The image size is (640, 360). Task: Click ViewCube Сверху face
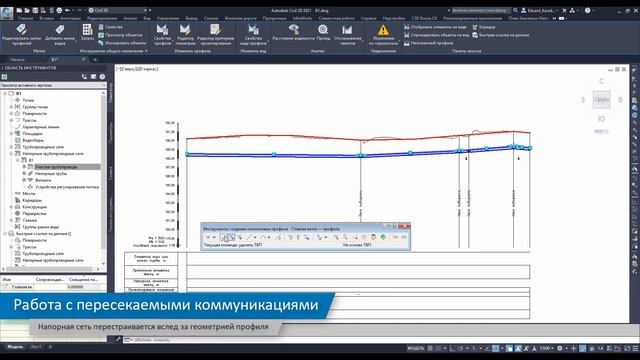pos(602,100)
